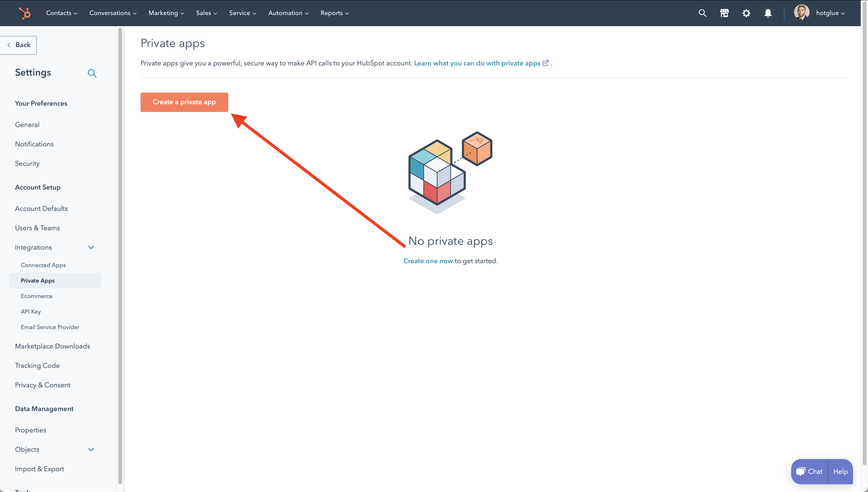Open Properties settings
Screen dimensions: 868x492
31,430
